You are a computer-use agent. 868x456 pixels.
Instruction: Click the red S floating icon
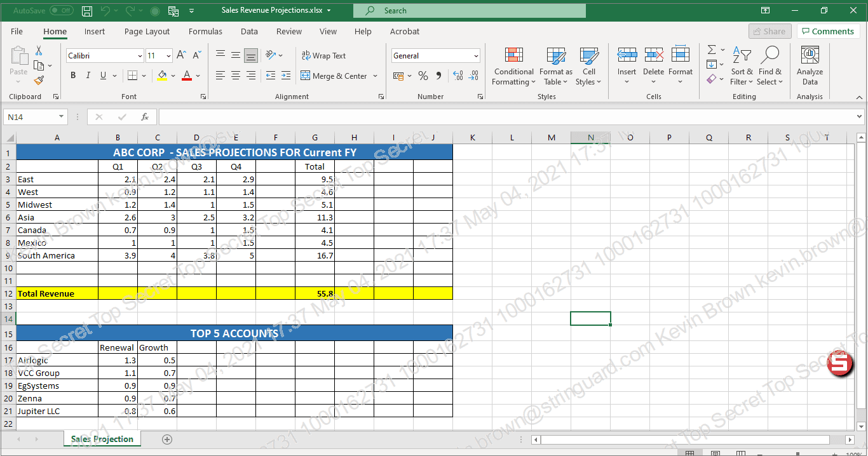point(841,364)
